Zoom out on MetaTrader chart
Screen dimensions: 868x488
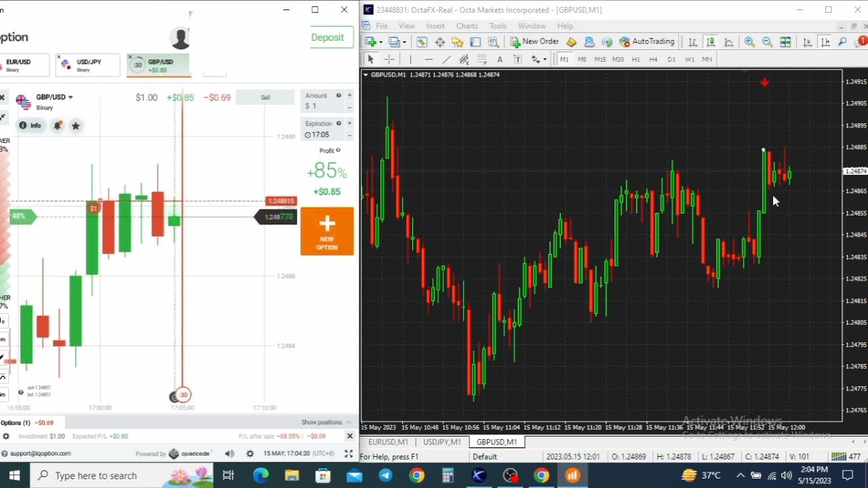pos(768,41)
